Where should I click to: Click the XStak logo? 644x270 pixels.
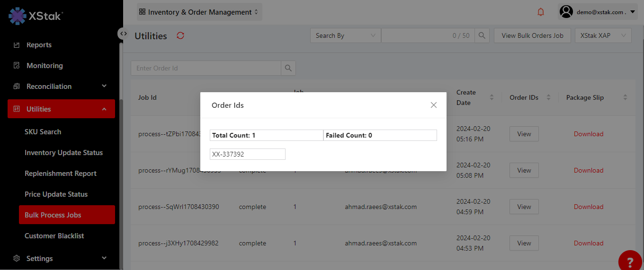pyautogui.click(x=36, y=16)
